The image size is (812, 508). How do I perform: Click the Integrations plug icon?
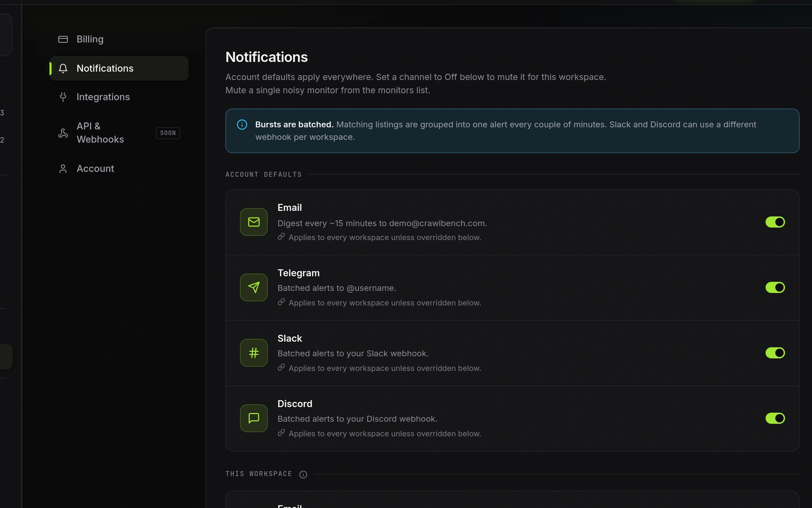point(63,97)
